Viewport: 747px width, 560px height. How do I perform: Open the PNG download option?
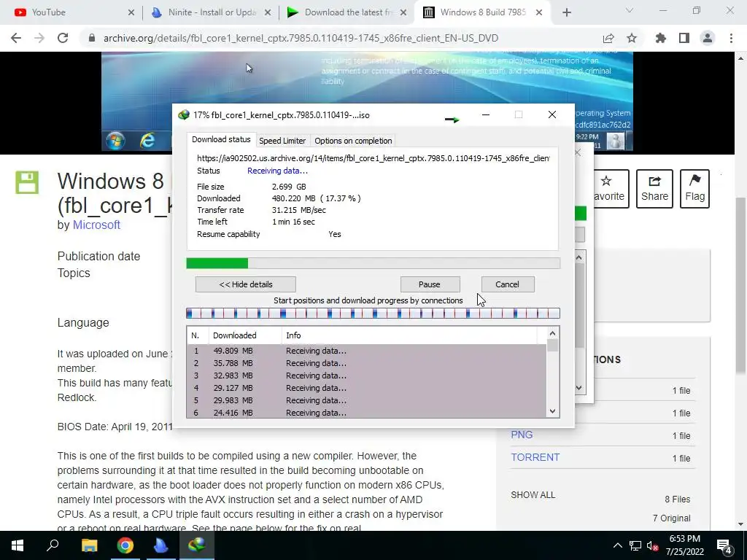[x=522, y=435]
